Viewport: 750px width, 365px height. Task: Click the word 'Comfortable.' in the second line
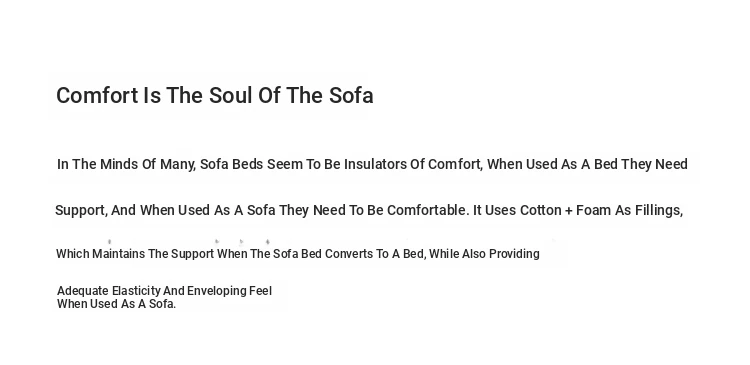[x=428, y=210]
